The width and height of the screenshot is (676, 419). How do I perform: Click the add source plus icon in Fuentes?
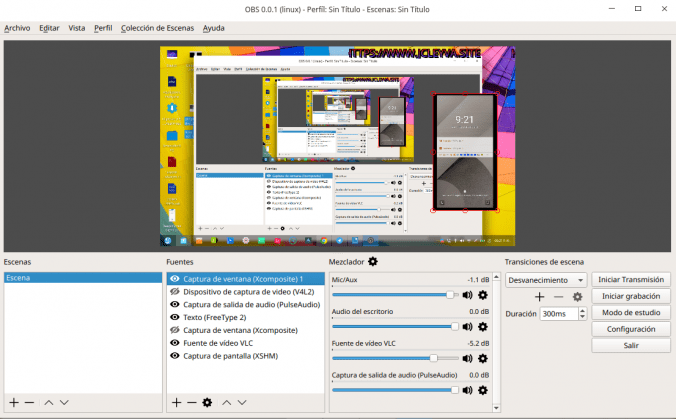[x=176, y=402]
